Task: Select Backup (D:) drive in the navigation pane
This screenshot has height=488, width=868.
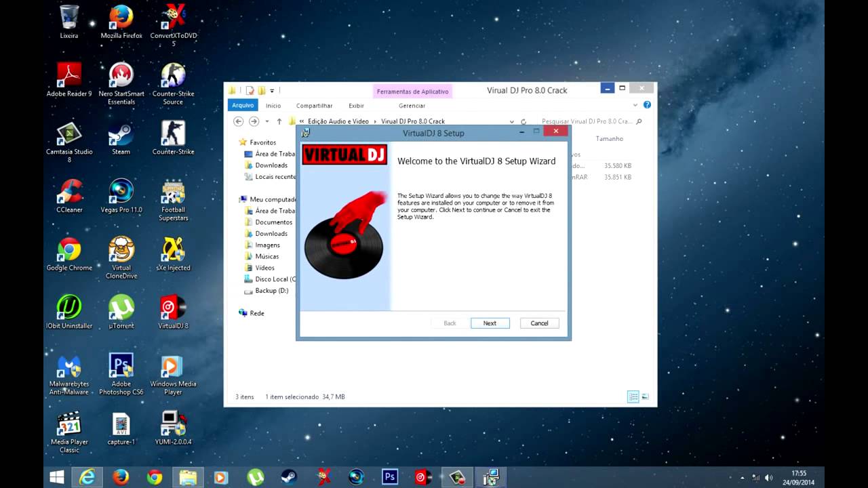Action: click(x=271, y=291)
